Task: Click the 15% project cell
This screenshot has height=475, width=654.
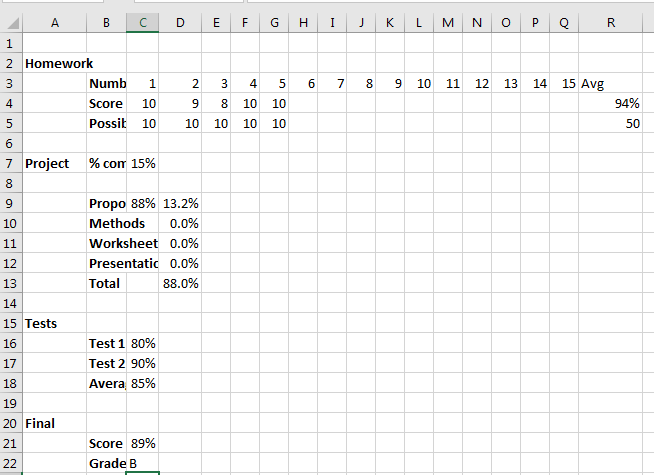Action: [142, 163]
